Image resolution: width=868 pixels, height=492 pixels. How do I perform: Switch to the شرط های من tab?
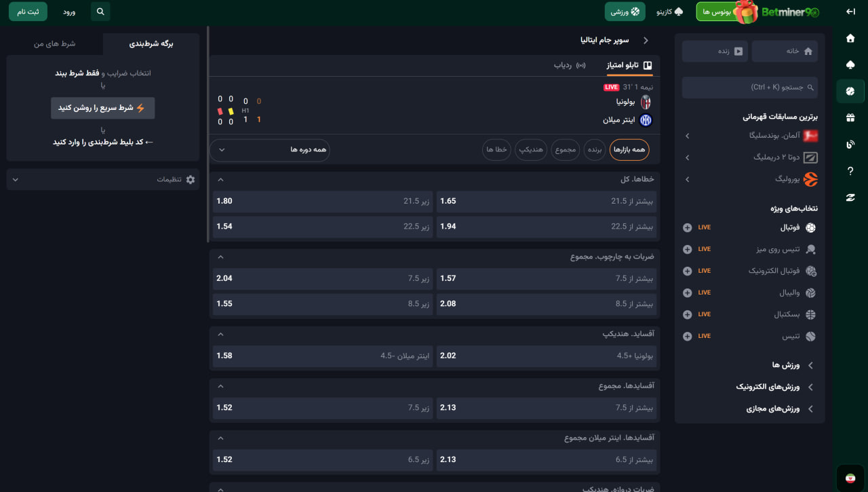tap(55, 43)
